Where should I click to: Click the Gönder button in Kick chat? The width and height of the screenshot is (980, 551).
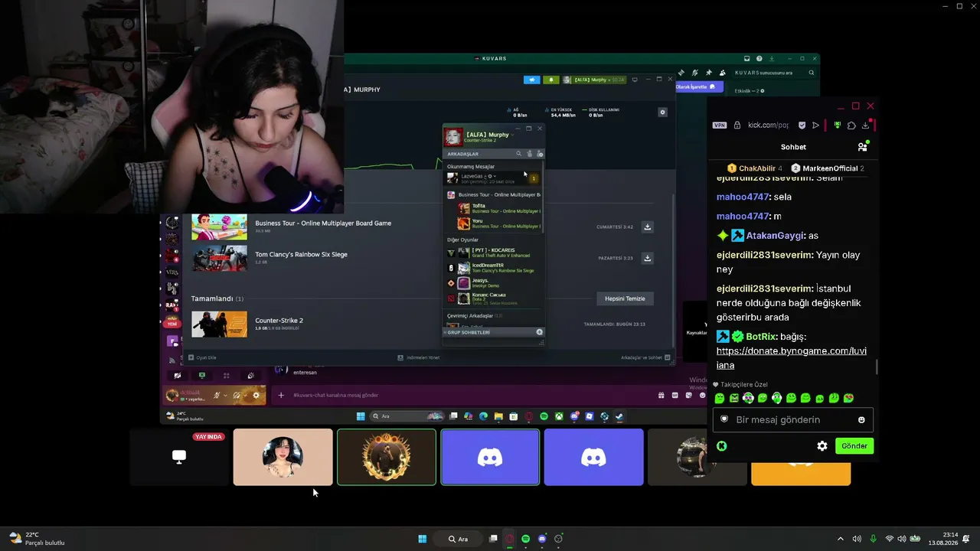point(854,446)
